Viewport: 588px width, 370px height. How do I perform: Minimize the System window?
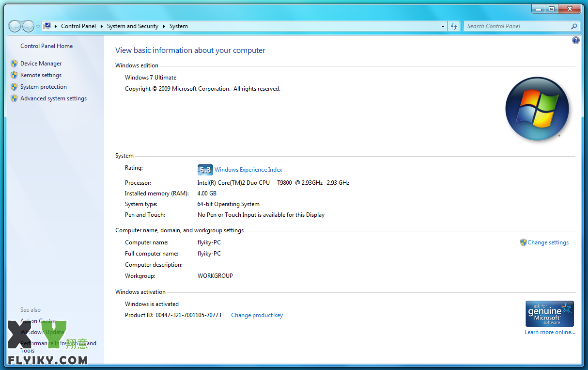coord(539,9)
